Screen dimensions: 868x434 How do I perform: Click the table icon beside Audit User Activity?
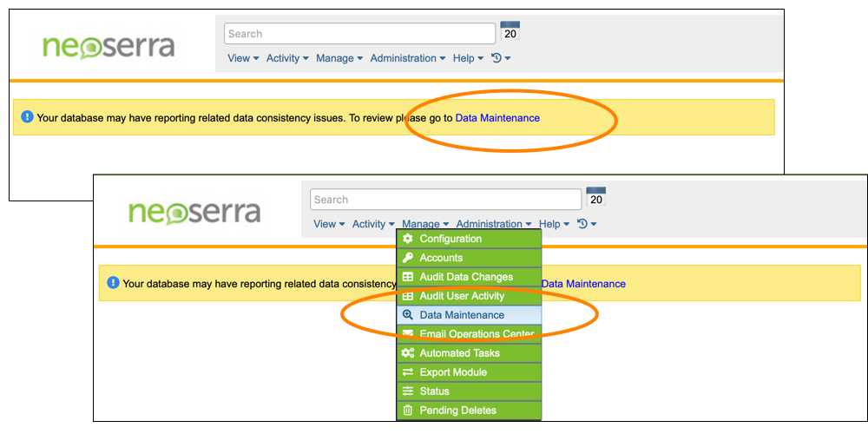408,296
